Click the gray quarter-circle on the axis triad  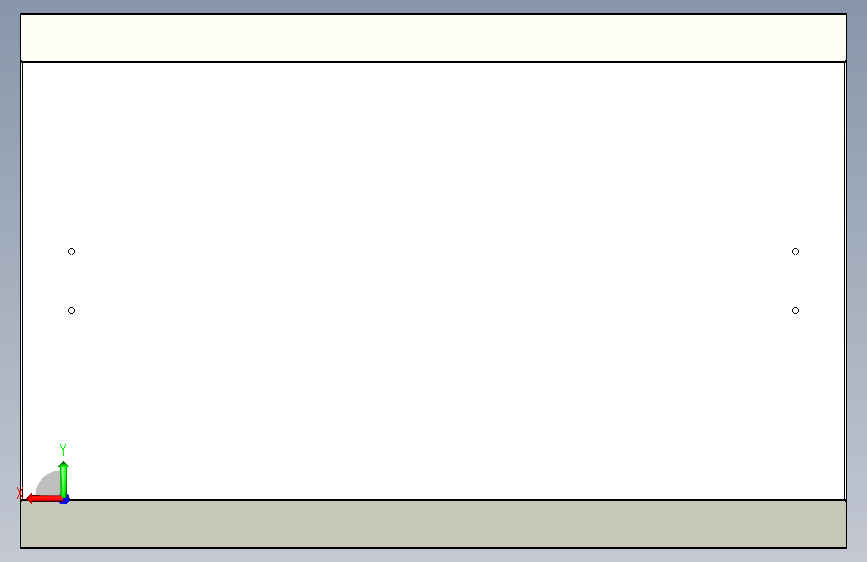pos(49,485)
